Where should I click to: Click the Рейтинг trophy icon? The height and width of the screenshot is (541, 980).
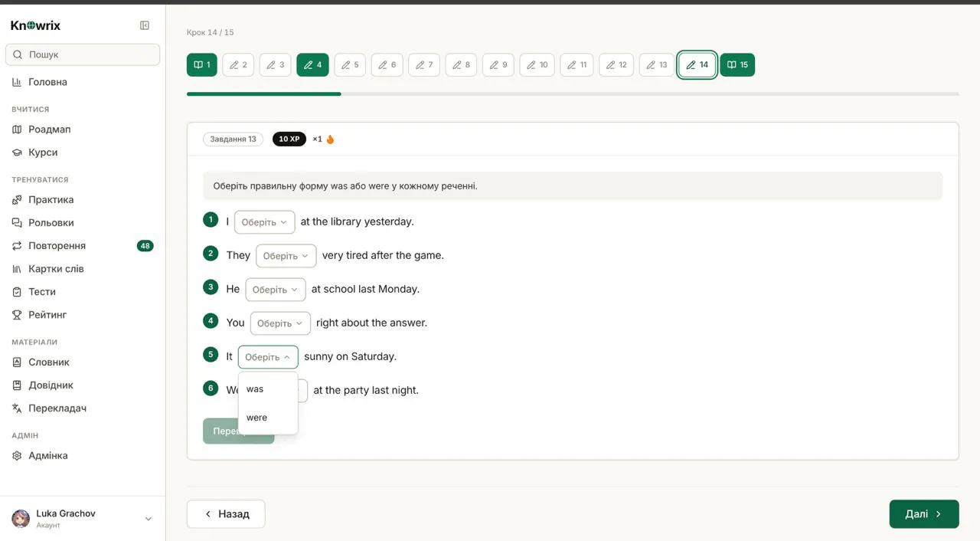(x=17, y=315)
